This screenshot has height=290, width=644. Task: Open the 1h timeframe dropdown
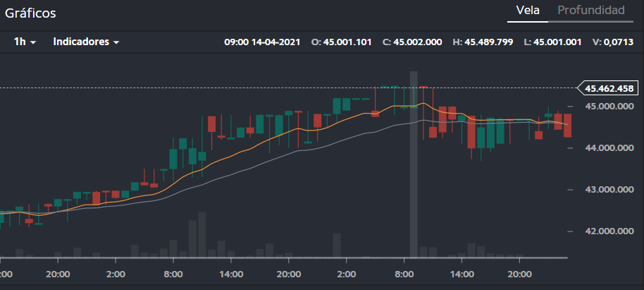[x=25, y=42]
